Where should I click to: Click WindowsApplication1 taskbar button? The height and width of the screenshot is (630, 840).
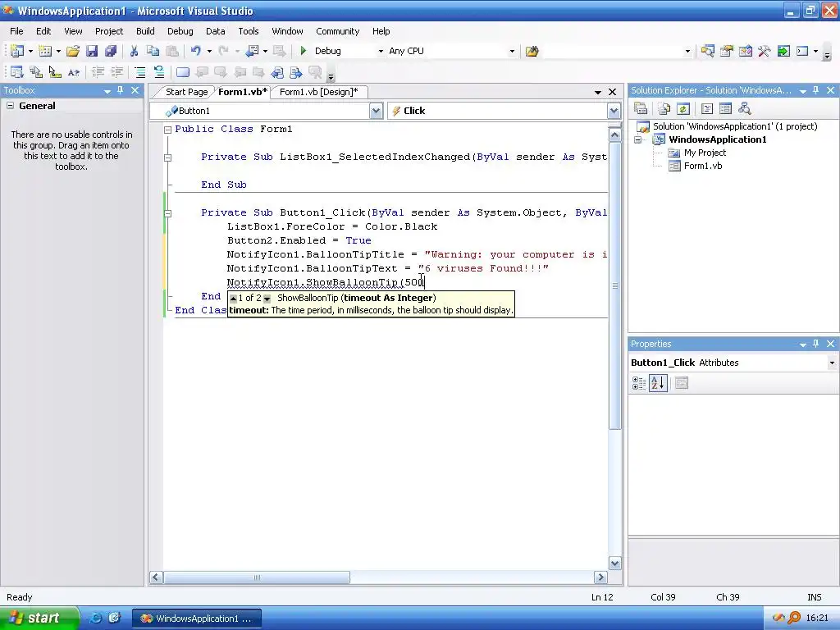pos(197,619)
